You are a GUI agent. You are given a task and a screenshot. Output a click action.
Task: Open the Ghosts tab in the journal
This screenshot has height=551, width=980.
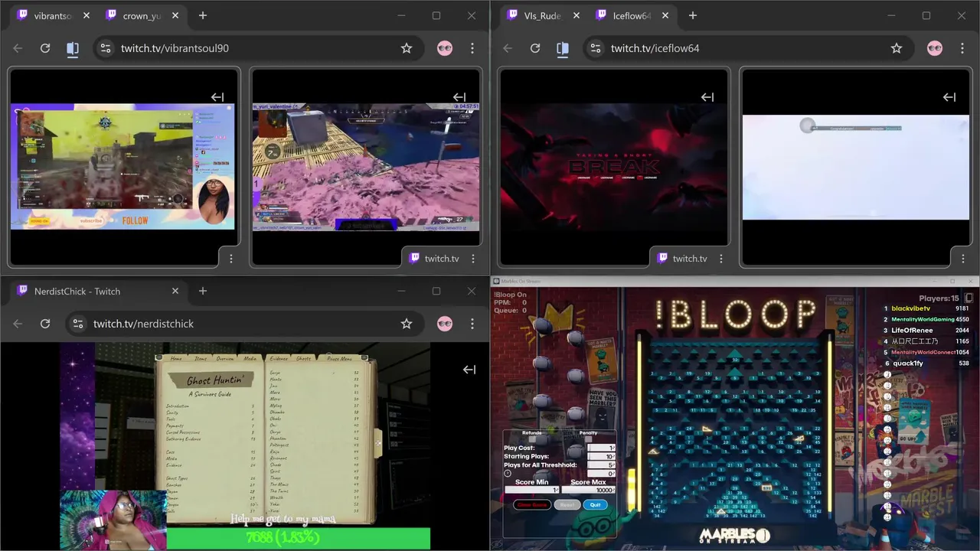(x=304, y=358)
